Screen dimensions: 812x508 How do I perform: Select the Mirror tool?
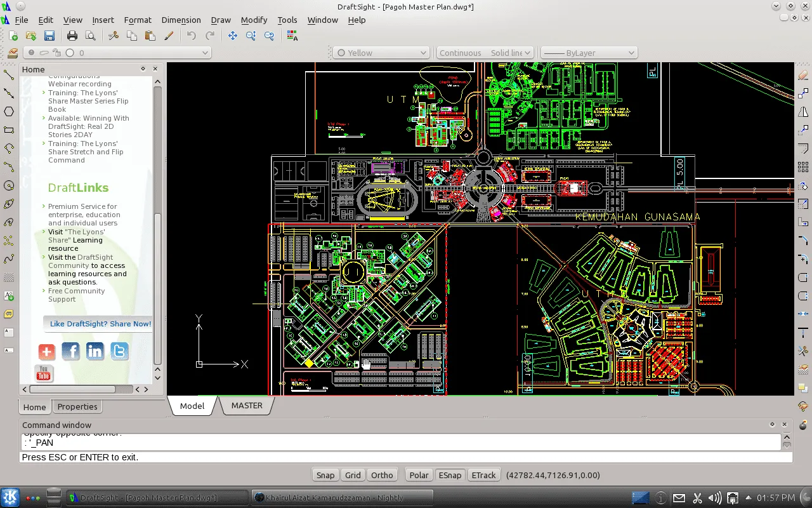point(803,112)
